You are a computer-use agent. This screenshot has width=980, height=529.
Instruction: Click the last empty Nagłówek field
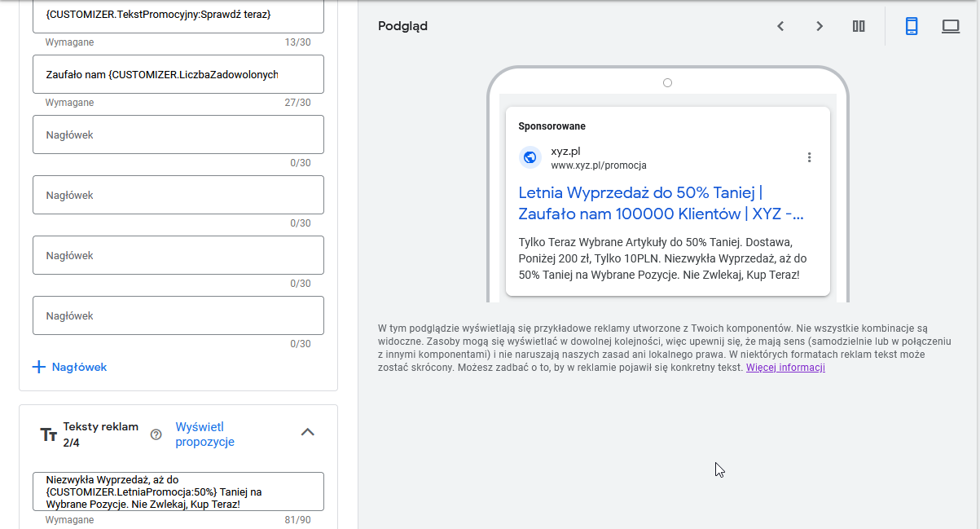pyautogui.click(x=178, y=315)
